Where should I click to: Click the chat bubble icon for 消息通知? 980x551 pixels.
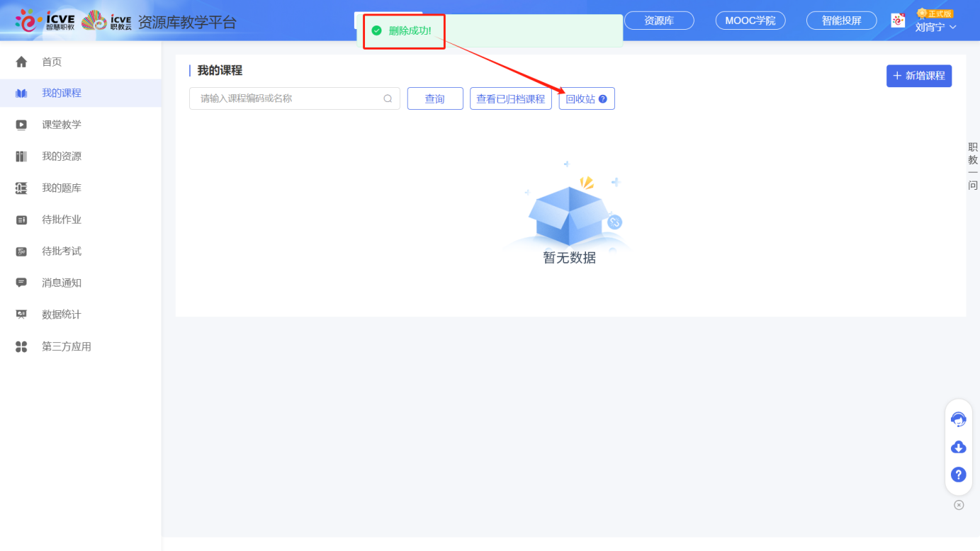21,283
